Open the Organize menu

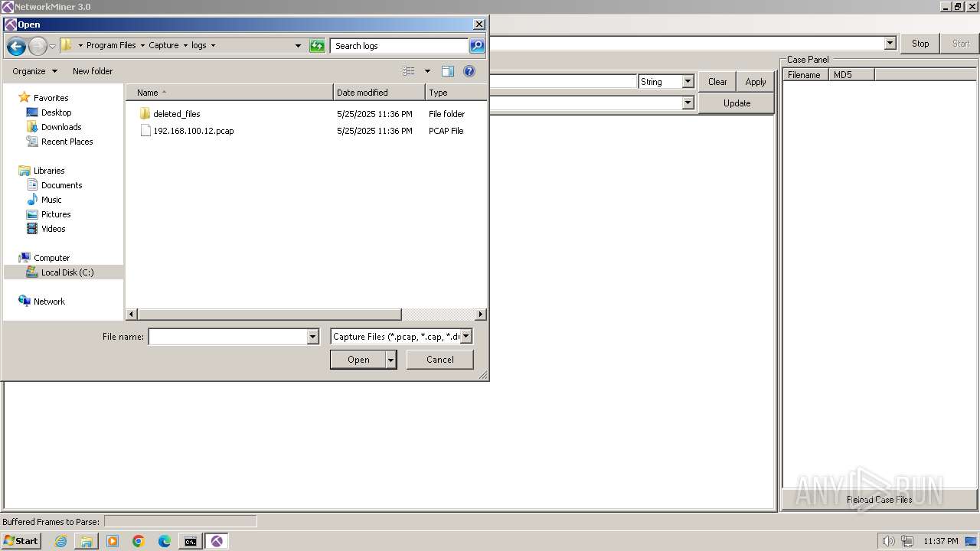click(34, 71)
